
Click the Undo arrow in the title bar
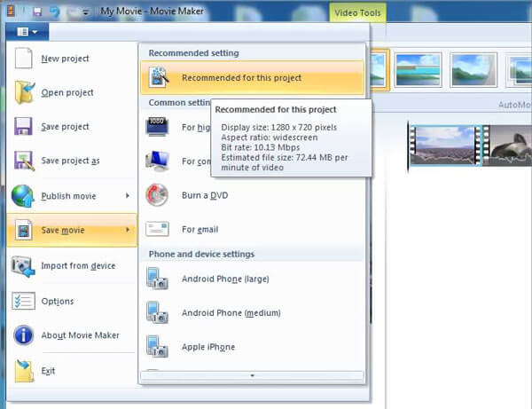click(x=55, y=12)
